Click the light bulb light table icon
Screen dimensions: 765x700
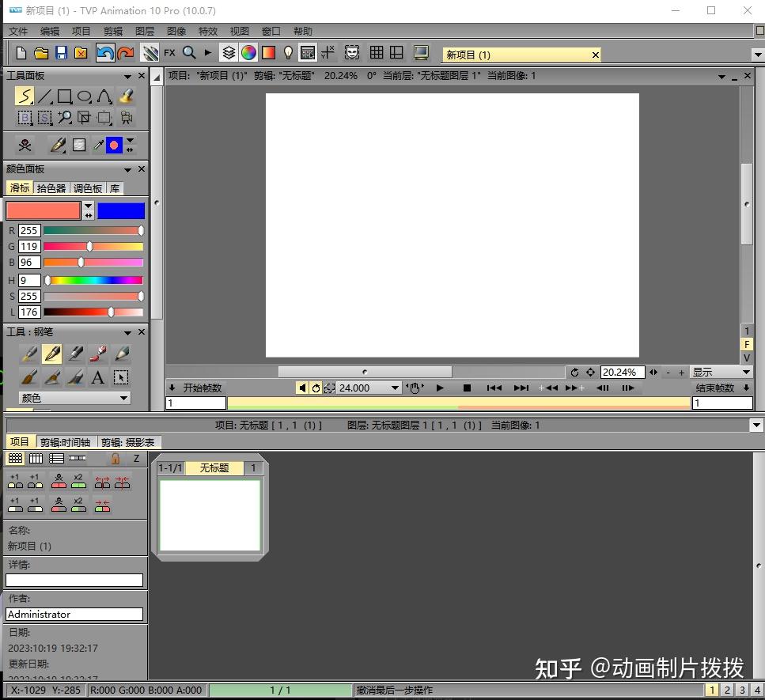tap(288, 53)
